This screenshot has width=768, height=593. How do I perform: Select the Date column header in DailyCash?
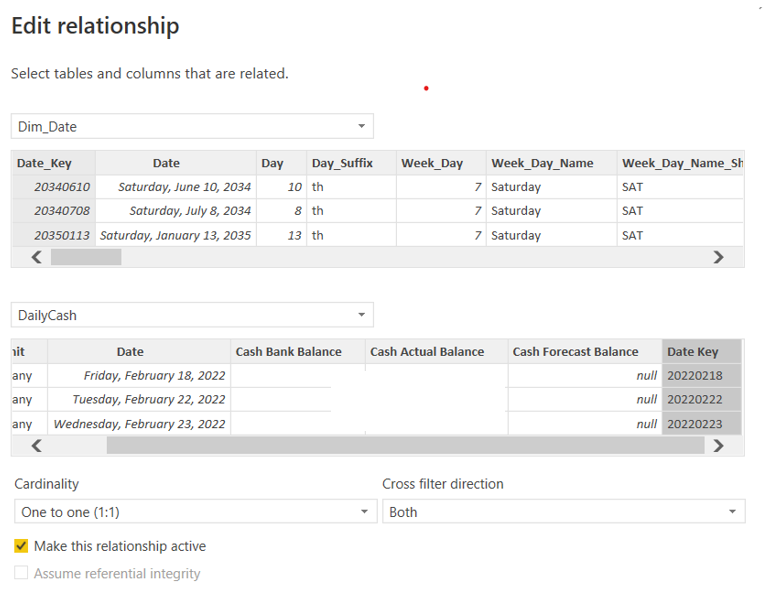(x=139, y=352)
